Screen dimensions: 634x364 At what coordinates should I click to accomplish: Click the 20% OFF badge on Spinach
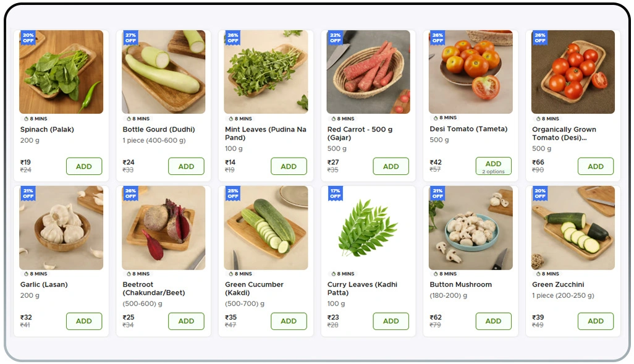pyautogui.click(x=28, y=38)
